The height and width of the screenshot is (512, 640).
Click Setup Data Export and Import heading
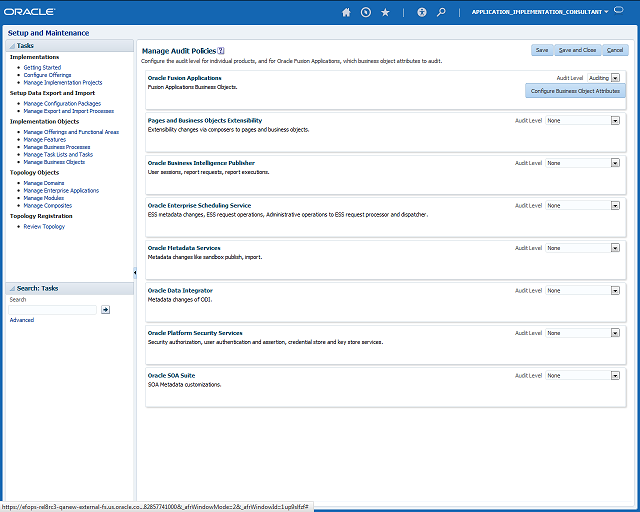tap(52, 93)
